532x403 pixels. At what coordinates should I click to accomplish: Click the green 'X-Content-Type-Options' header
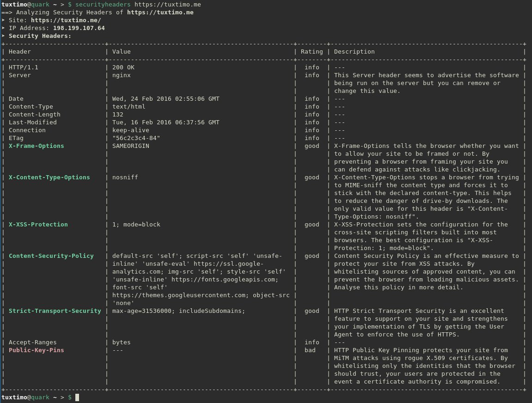pos(49,177)
